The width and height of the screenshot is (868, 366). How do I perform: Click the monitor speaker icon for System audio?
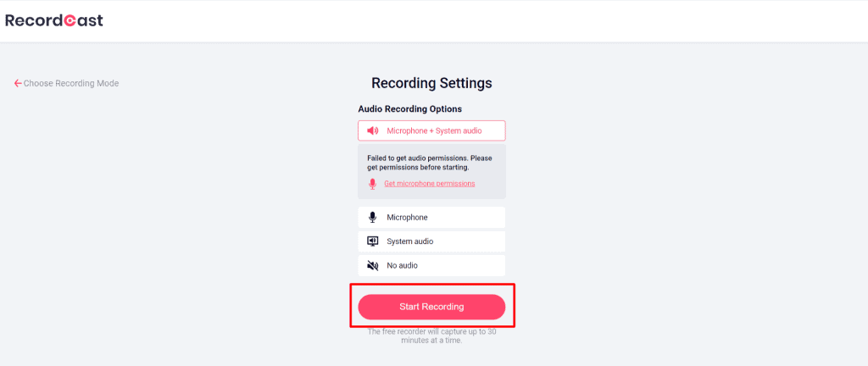click(x=372, y=241)
